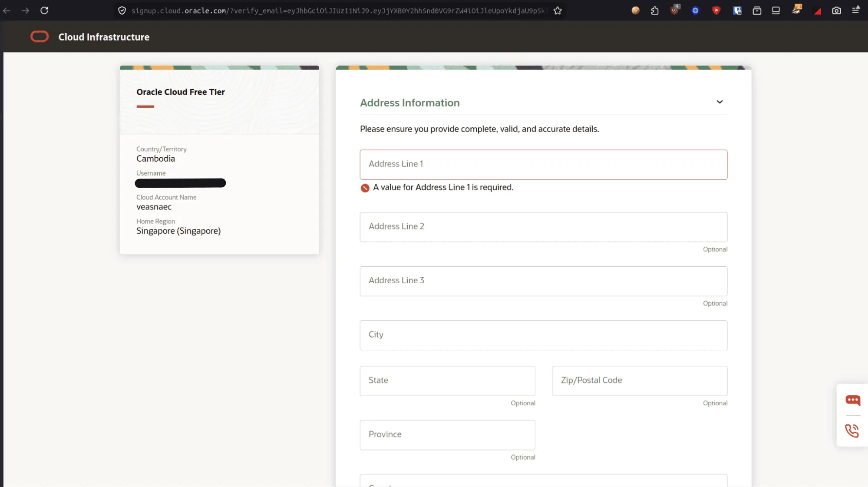Click the Address Information heading
The image size is (868, 487).
(409, 103)
